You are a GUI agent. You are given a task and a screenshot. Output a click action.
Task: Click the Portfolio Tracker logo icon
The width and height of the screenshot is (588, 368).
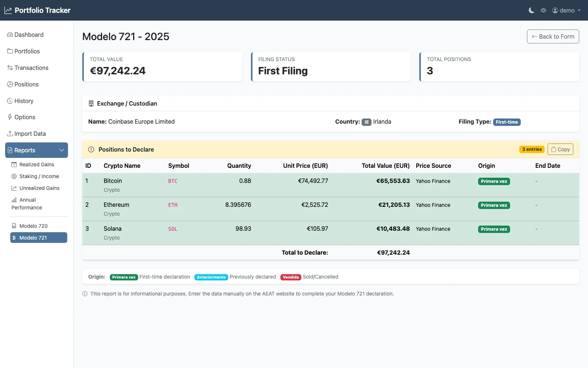point(8,10)
